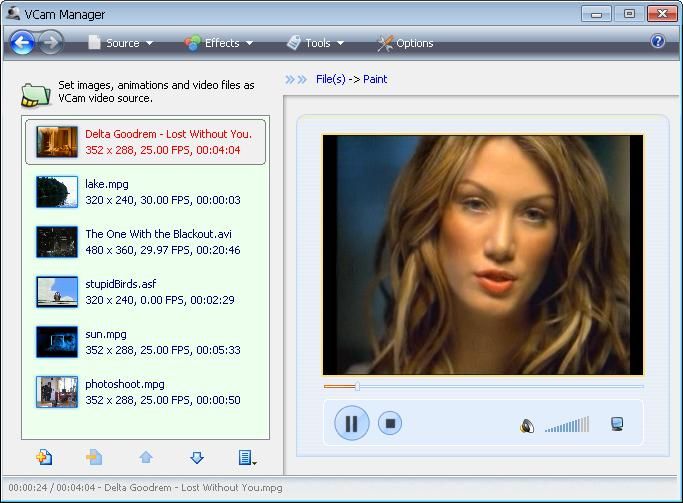The image size is (683, 503).
Task: Move selected item down in list
Action: point(197,457)
